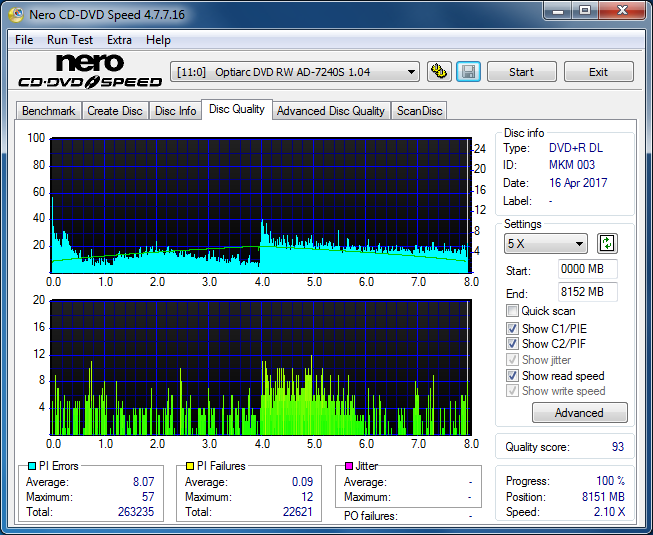Click the yellow PI Failures legend swatch

coord(189,466)
